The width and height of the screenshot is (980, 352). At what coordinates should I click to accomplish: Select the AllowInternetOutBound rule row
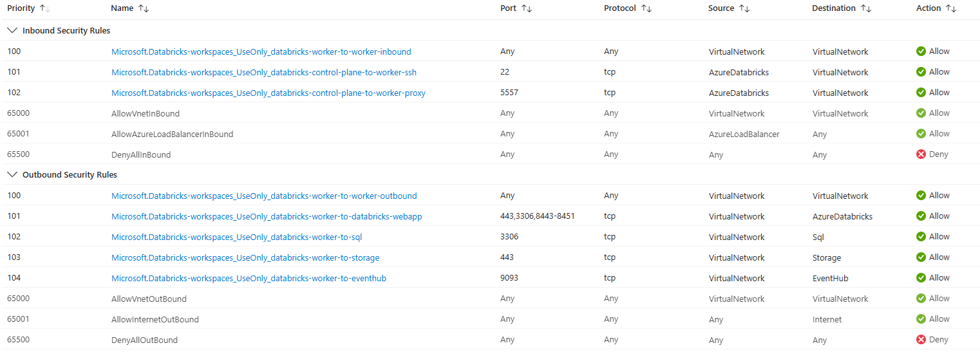pyautogui.click(x=155, y=319)
